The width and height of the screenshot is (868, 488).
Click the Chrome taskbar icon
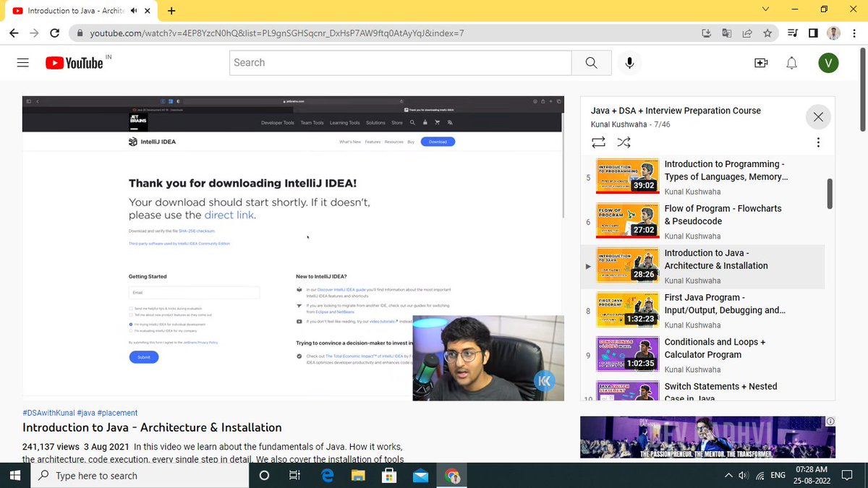[452, 475]
